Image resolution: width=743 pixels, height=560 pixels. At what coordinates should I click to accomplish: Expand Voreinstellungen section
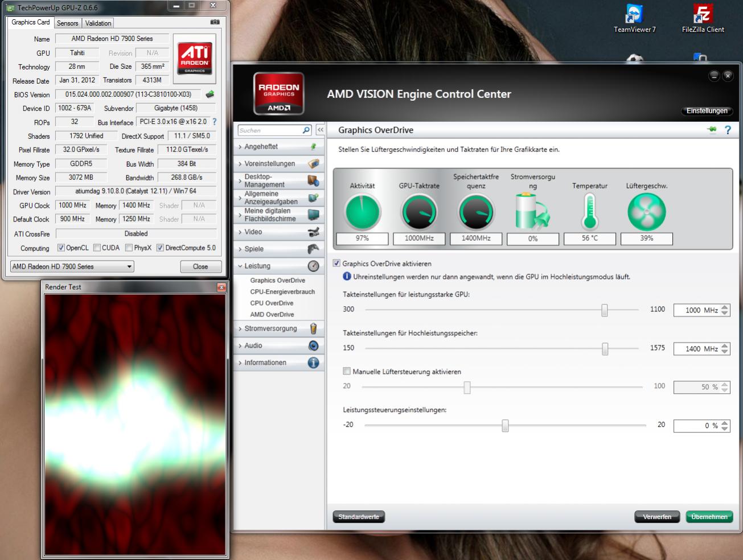[278, 163]
